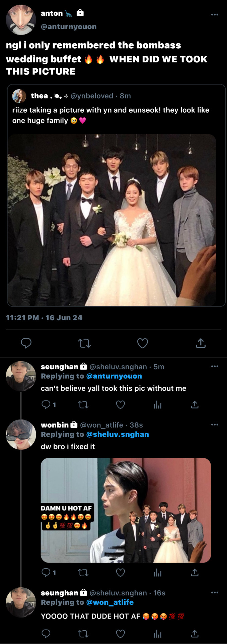This screenshot has height=644, width=227.
Task: Open wonbin's edited wedding photo
Action: (126, 510)
